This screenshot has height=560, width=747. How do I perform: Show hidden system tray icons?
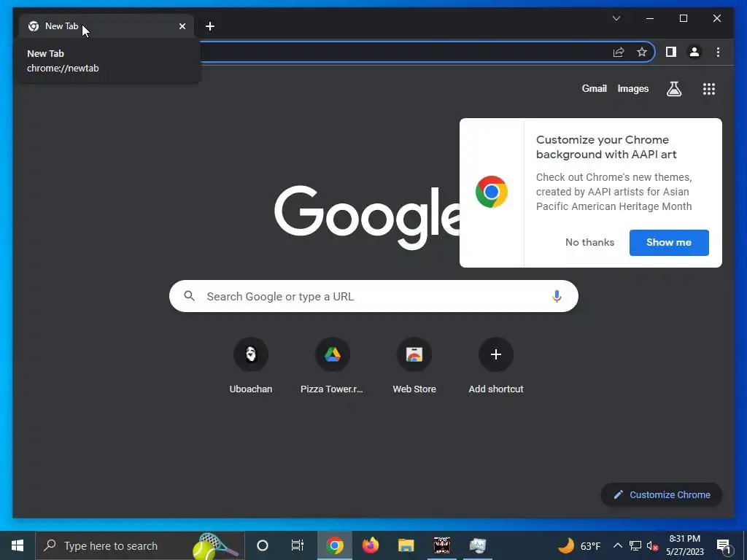coord(617,545)
